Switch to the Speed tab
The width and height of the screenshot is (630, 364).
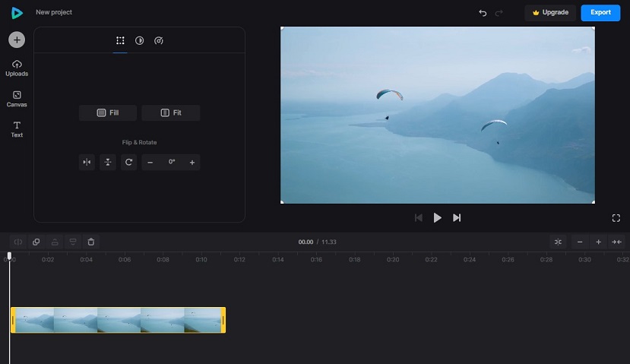[159, 40]
